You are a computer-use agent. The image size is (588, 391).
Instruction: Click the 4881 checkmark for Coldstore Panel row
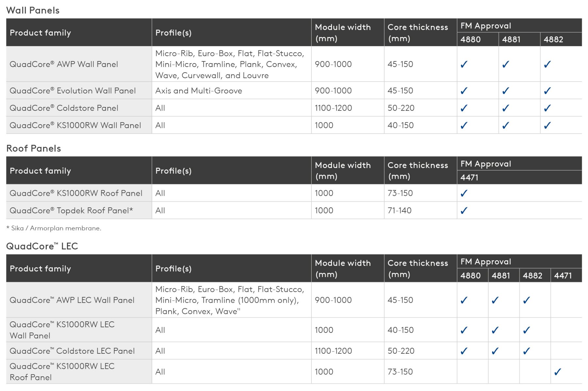pos(506,108)
